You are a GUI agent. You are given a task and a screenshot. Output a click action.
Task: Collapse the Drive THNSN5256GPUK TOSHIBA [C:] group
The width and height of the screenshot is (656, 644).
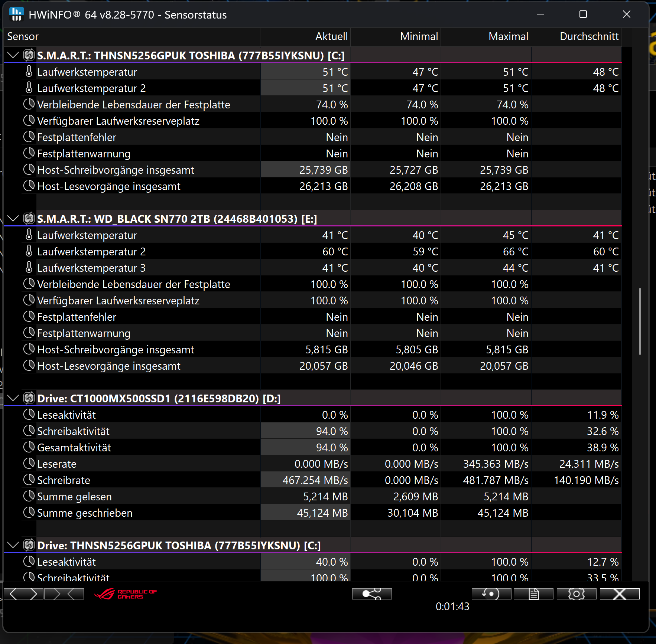pyautogui.click(x=13, y=545)
